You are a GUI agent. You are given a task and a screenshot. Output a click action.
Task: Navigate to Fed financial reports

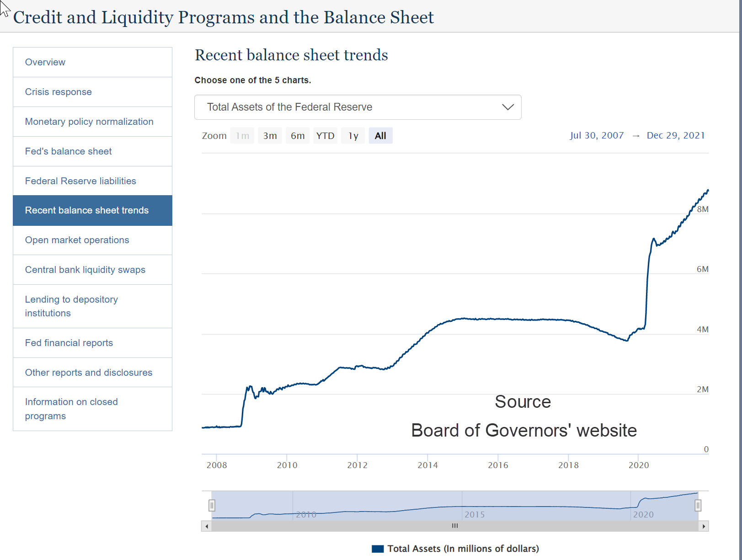tap(69, 343)
